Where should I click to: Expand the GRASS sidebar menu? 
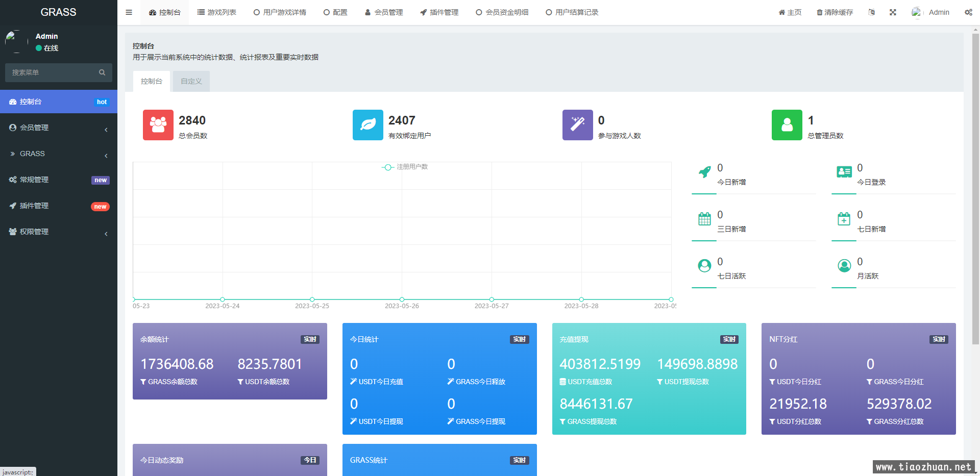59,154
